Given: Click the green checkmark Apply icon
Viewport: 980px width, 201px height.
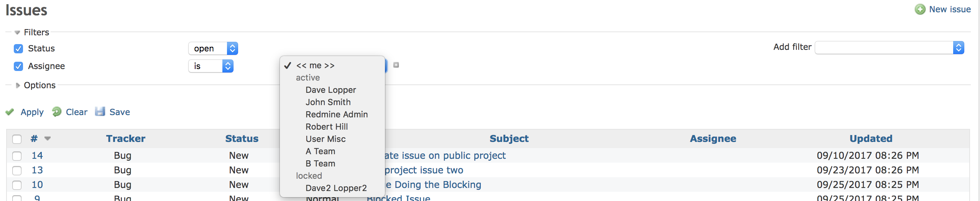Looking at the screenshot, I should click(10, 112).
